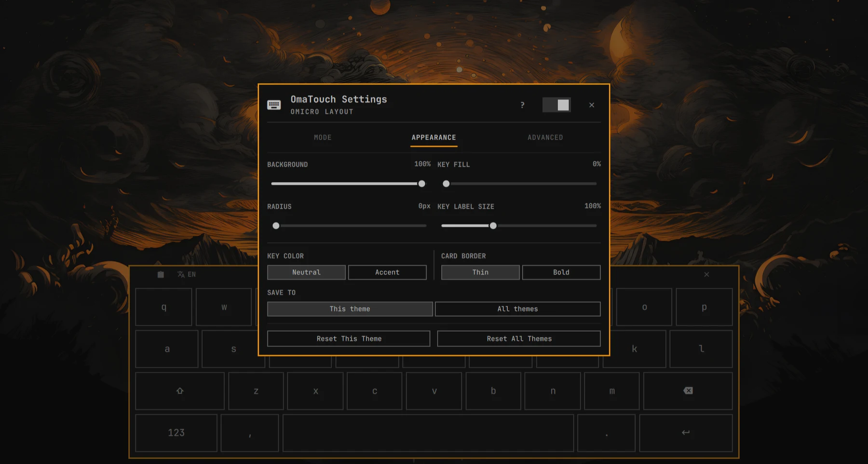Tap the comma key on the keyboard

[x=250, y=433]
